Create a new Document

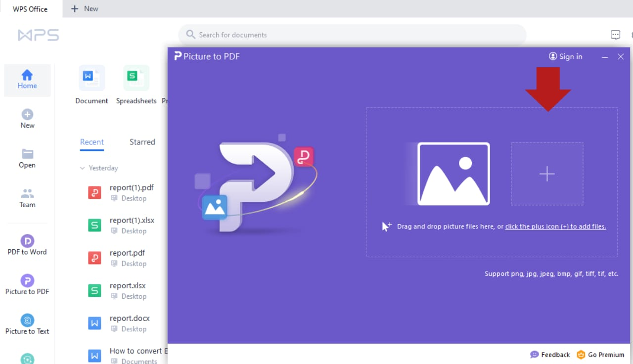tap(91, 85)
